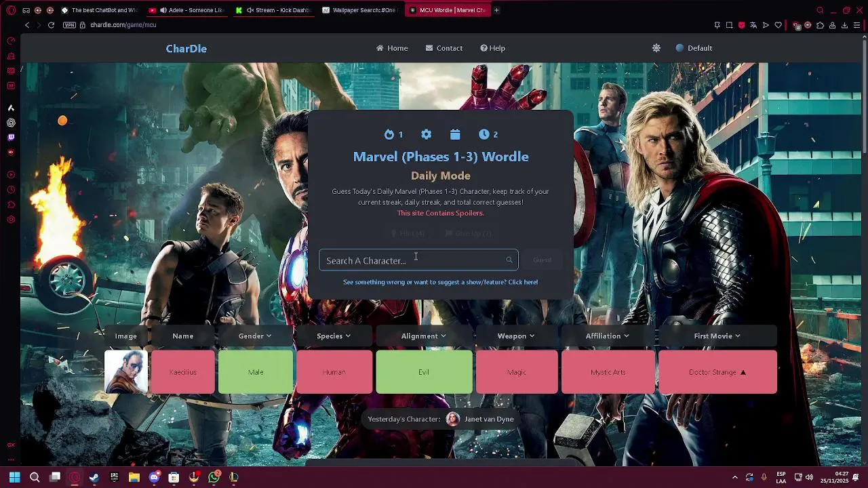
Task: Open WhatsApp from the taskbar
Action: click(214, 477)
